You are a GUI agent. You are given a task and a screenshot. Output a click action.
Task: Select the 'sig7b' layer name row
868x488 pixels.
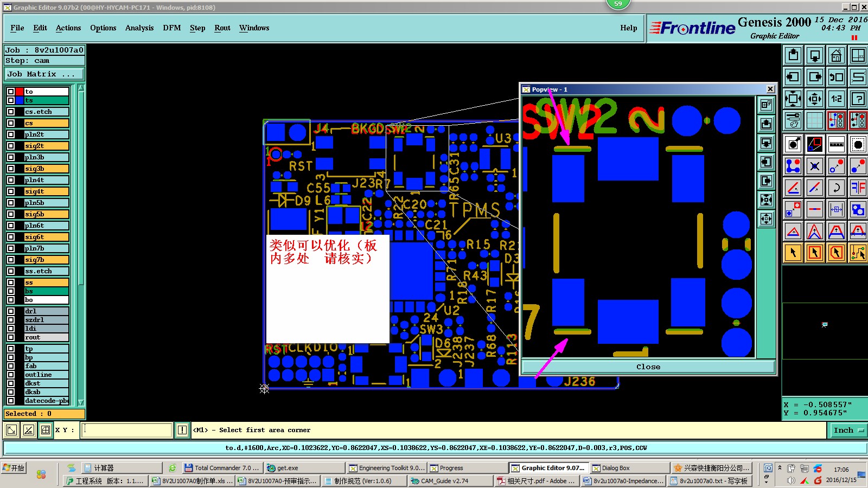pos(47,260)
